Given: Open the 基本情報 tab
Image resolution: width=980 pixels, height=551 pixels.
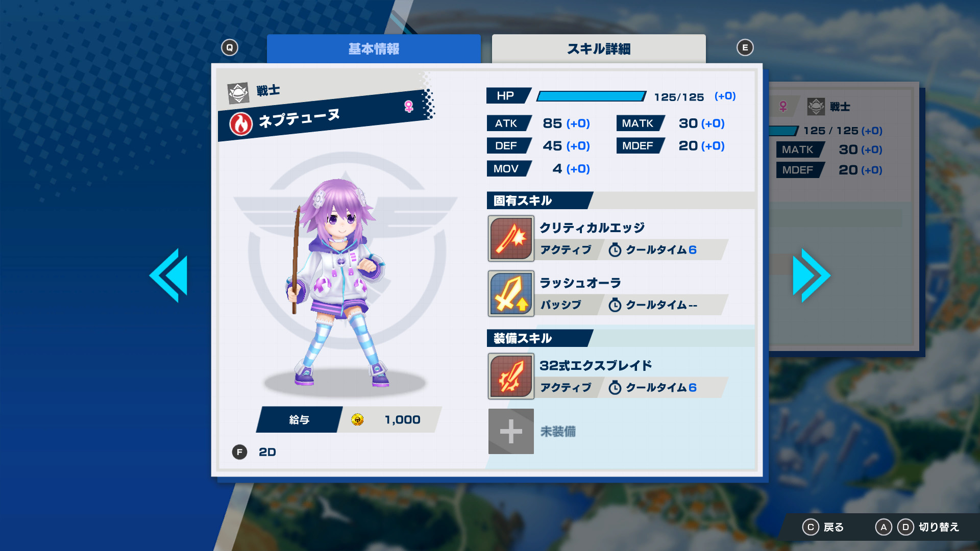Looking at the screenshot, I should [x=374, y=49].
